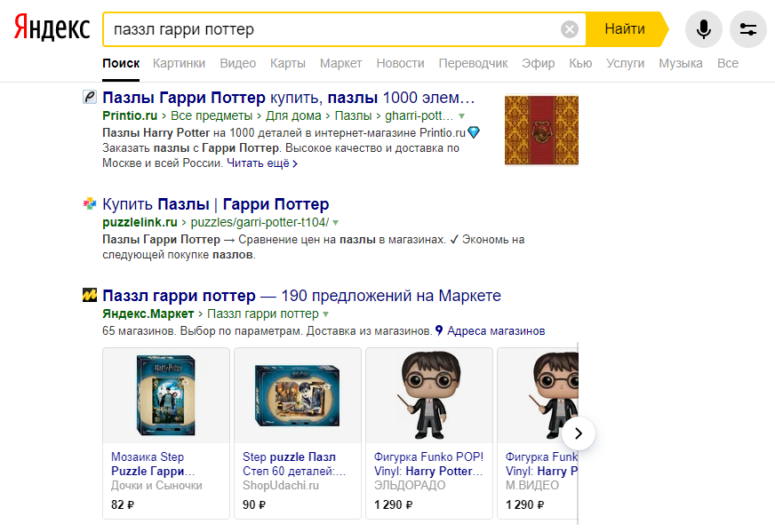Select the Поиск tab
Image resolution: width=775 pixels, height=532 pixels.
(121, 63)
